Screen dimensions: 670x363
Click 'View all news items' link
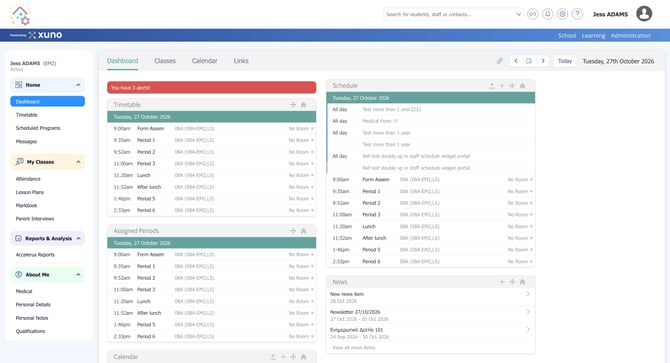(354, 348)
